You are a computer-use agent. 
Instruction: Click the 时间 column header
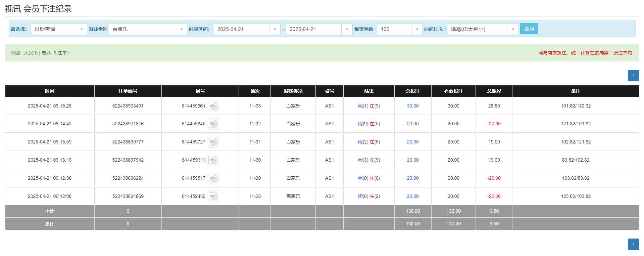(50, 91)
